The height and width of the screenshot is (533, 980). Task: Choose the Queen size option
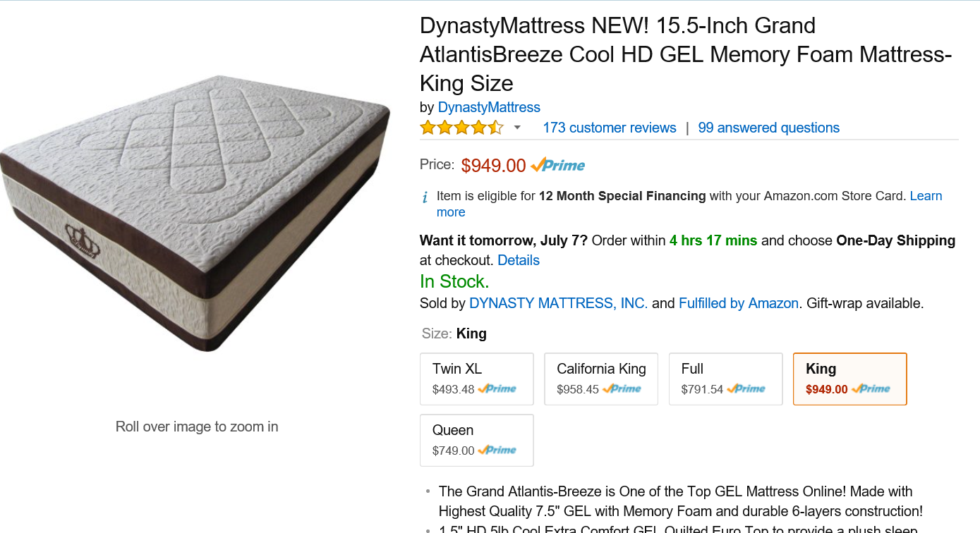point(476,440)
